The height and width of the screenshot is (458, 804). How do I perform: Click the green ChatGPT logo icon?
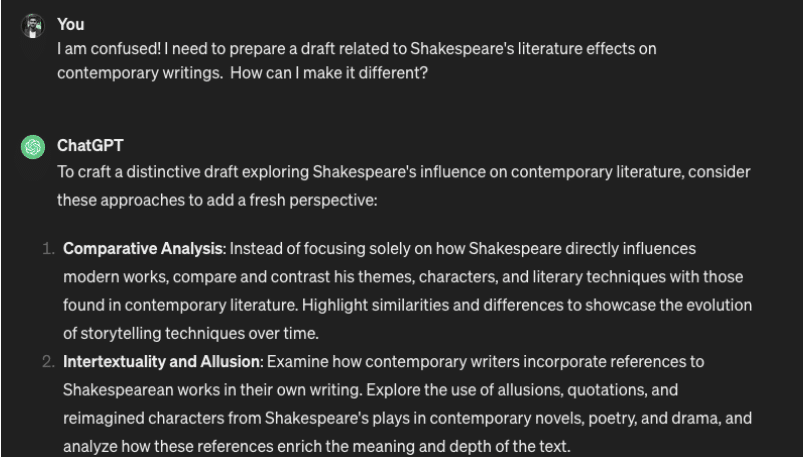pos(33,147)
